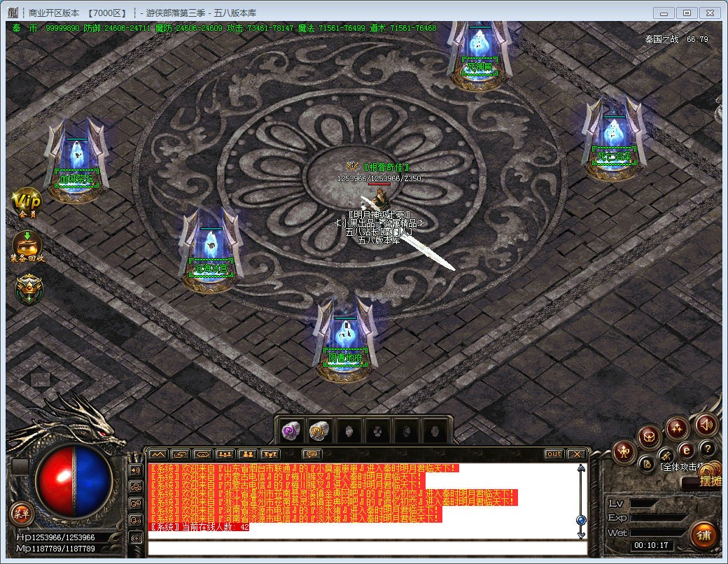The height and width of the screenshot is (564, 728).
Task: Click the blue chat scrollbar thumb
Action: [x=581, y=520]
